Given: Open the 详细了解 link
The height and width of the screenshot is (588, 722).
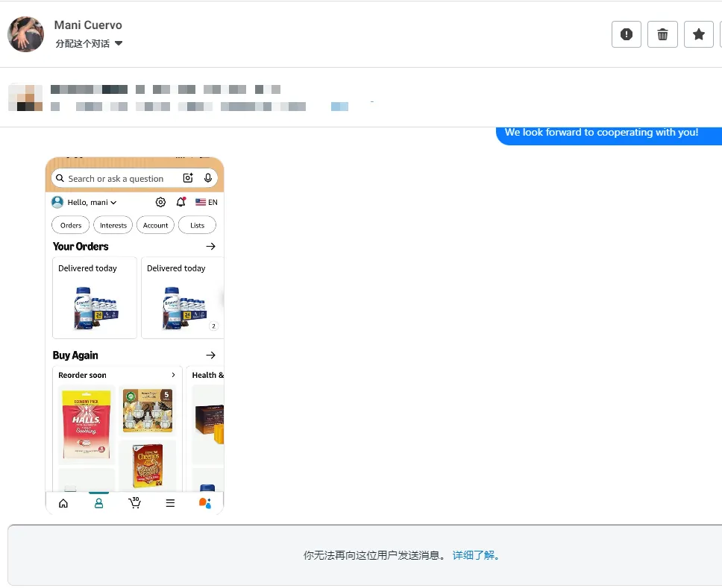Looking at the screenshot, I should [x=476, y=555].
